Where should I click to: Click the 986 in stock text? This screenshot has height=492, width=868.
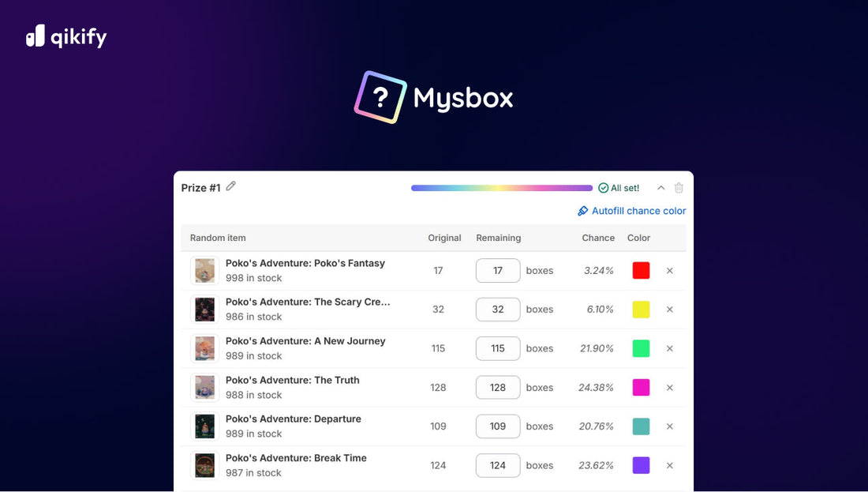tap(253, 317)
